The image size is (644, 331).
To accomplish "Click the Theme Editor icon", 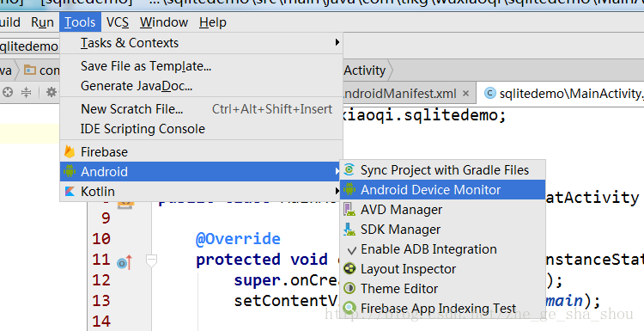I will click(349, 288).
